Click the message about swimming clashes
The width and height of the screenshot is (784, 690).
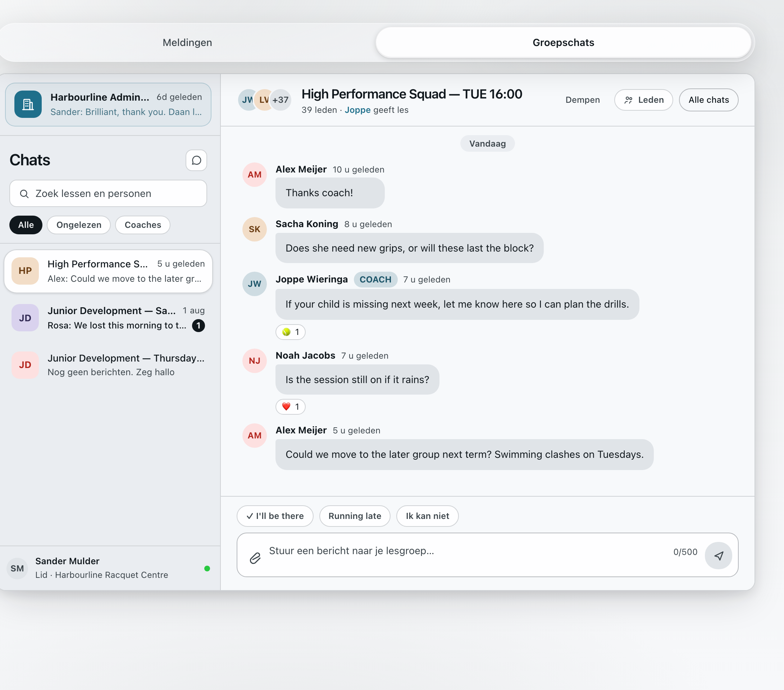click(x=465, y=455)
